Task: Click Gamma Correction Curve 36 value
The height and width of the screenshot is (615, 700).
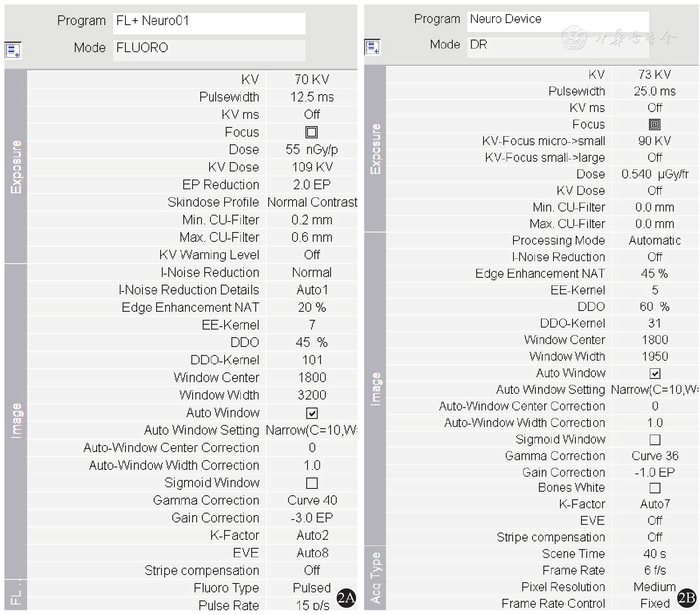Action: tap(655, 456)
